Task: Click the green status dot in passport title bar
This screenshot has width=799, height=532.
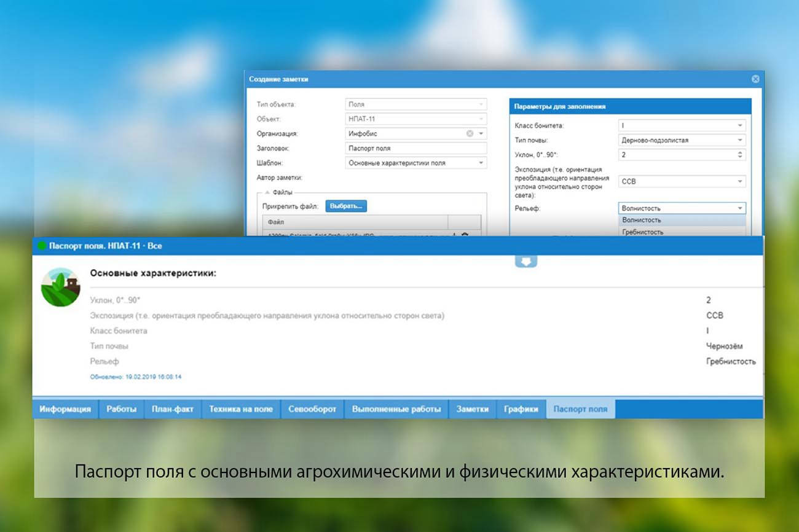Action: (x=42, y=245)
